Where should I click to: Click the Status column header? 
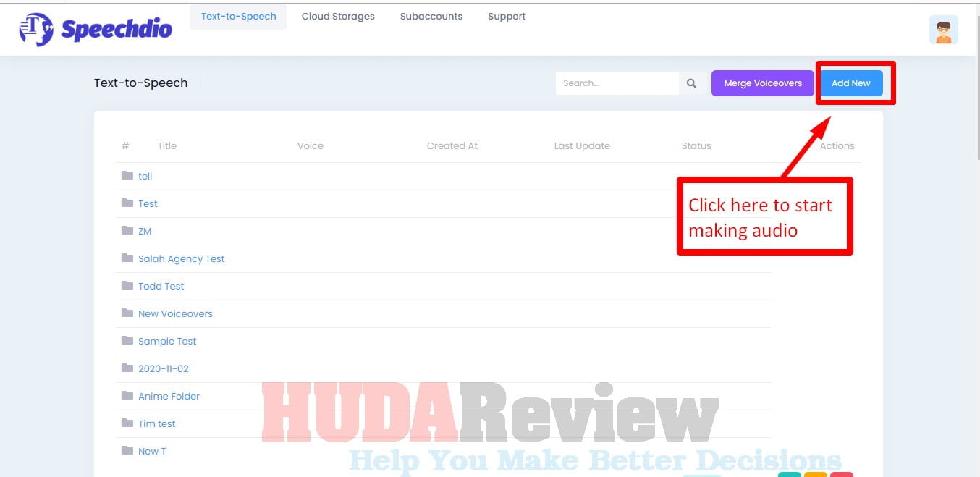point(696,145)
